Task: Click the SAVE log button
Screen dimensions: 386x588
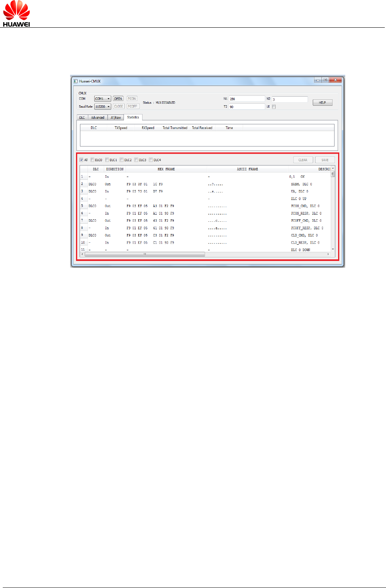Action: point(325,160)
